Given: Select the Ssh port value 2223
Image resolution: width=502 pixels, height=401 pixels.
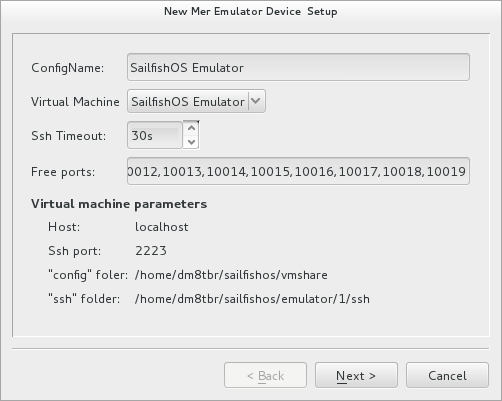Looking at the screenshot, I should [151, 251].
